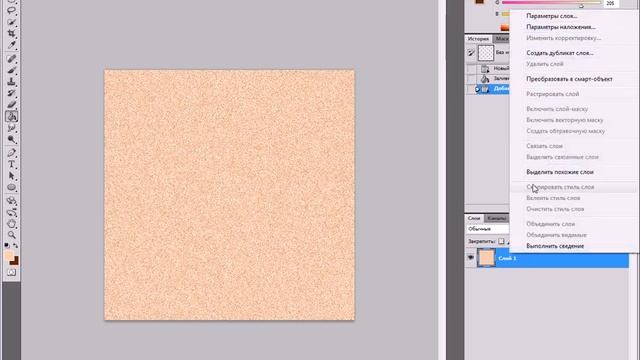Select the Pen tool
The height and width of the screenshot is (360, 640).
[x=11, y=153]
